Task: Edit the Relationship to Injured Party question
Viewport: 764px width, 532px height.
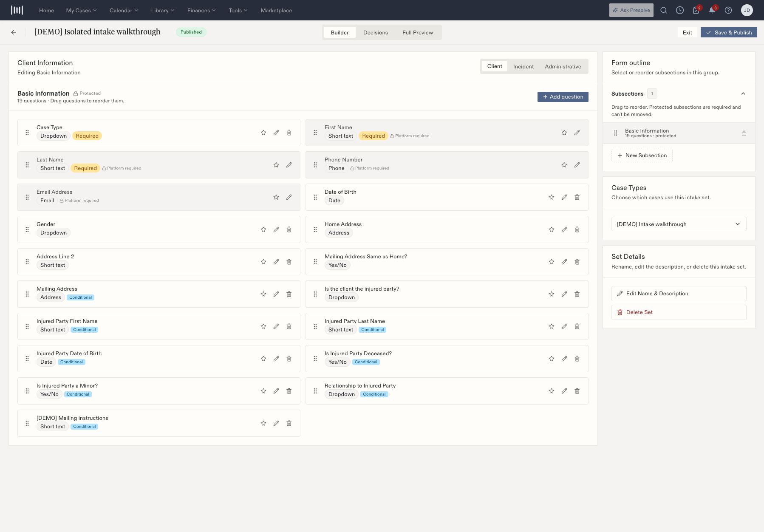Action: click(564, 391)
